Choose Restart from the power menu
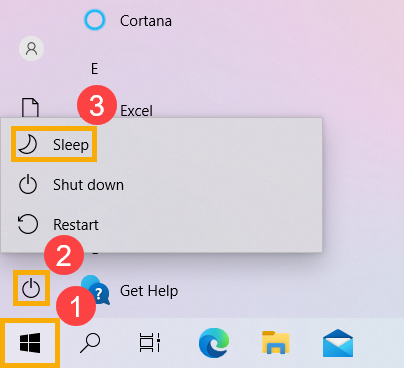 click(x=162, y=224)
